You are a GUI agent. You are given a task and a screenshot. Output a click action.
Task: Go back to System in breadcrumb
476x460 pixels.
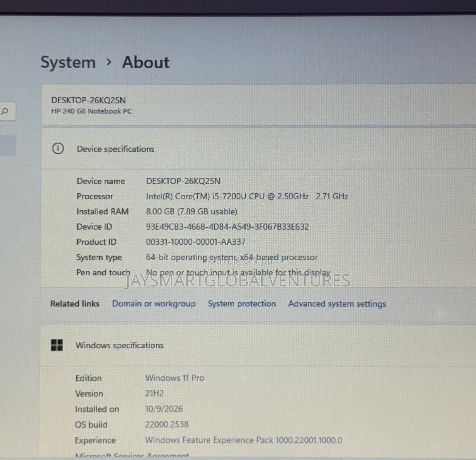pyautogui.click(x=68, y=63)
